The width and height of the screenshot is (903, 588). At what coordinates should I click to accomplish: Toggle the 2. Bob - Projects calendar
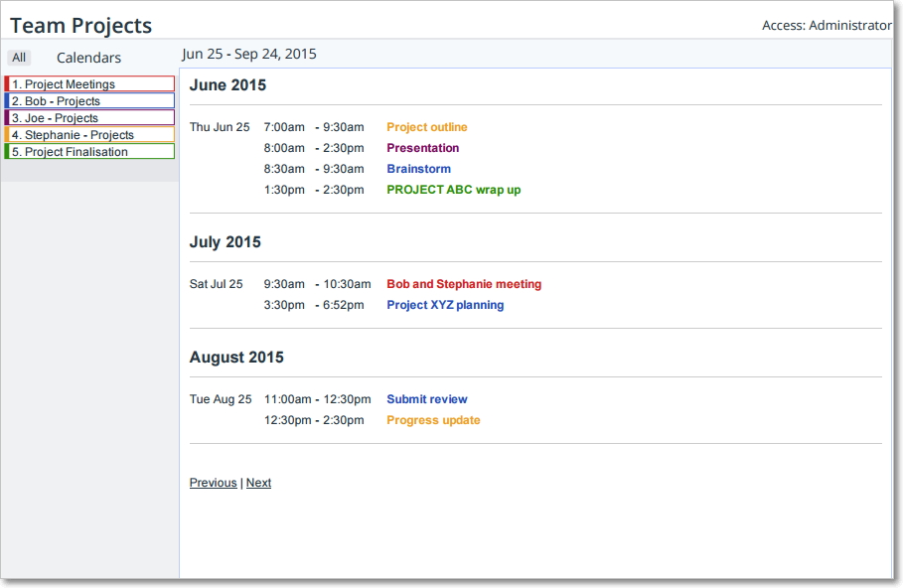(89, 100)
